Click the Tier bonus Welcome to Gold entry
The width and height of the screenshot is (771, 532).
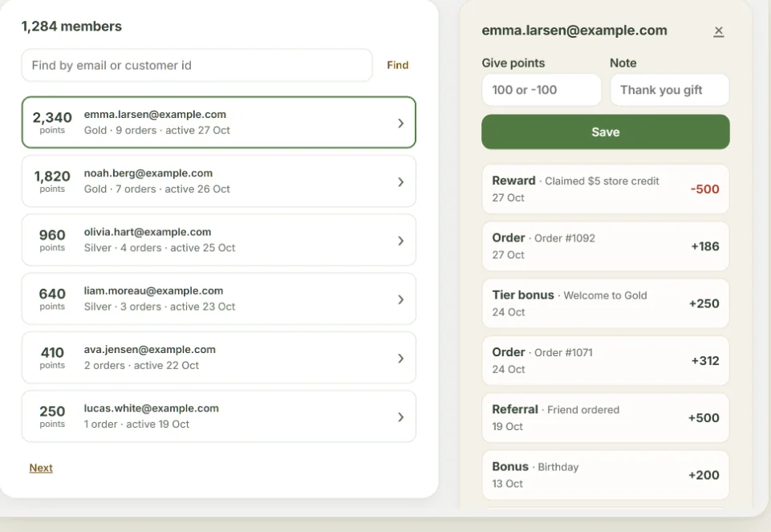[605, 303]
